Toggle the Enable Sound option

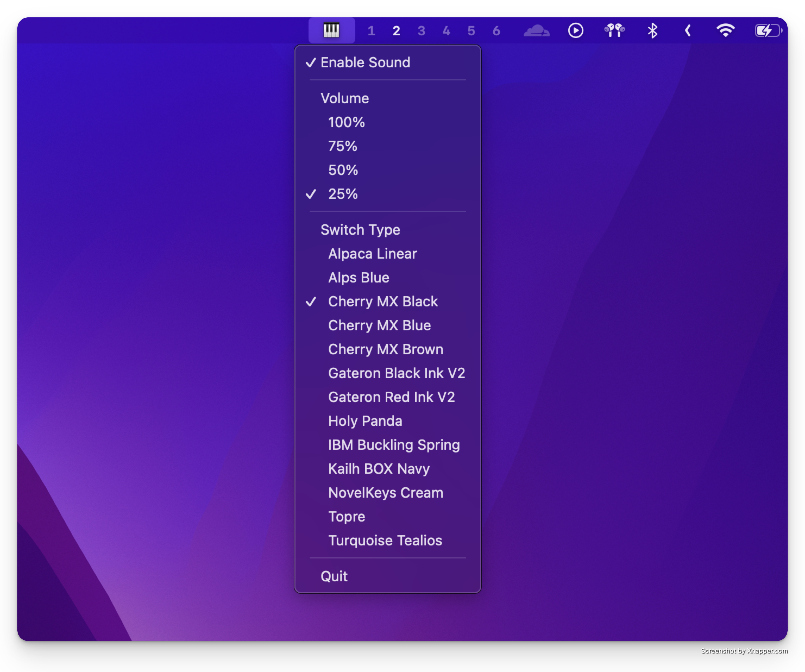(365, 62)
